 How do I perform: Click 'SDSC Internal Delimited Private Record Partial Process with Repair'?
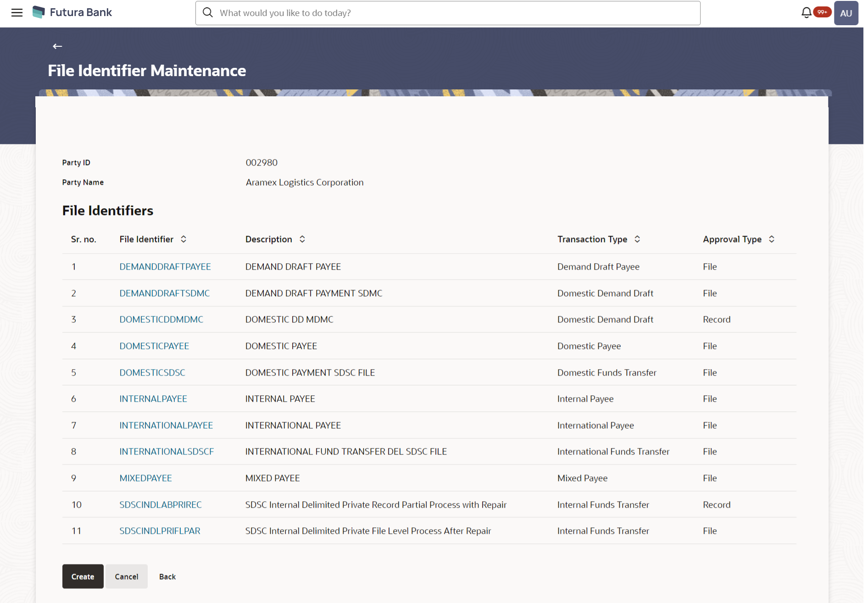pos(376,504)
